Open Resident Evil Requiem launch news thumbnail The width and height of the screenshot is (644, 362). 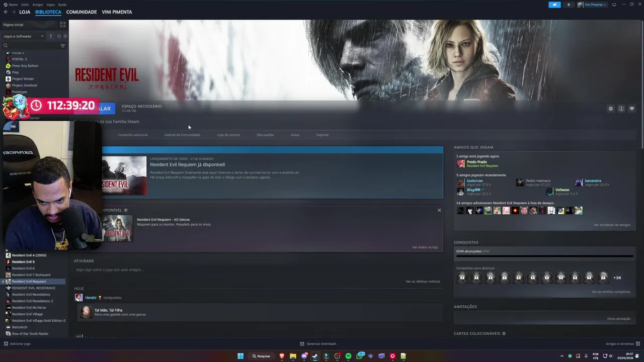[x=124, y=175]
